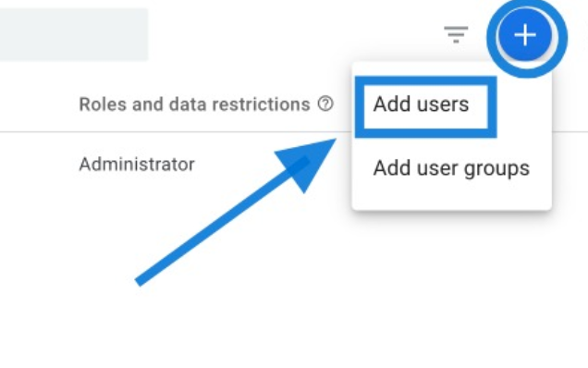Select the first item in add menu
This screenshot has width=588, height=368.
[x=421, y=104]
